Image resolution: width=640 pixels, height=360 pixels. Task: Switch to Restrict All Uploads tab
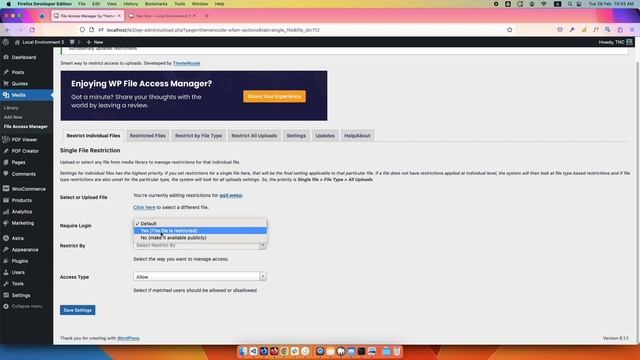tap(254, 136)
